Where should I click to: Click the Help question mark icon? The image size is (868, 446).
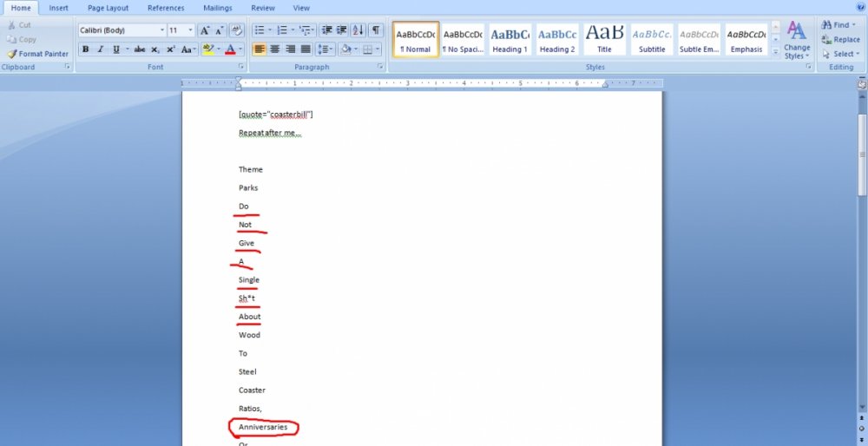click(x=859, y=8)
